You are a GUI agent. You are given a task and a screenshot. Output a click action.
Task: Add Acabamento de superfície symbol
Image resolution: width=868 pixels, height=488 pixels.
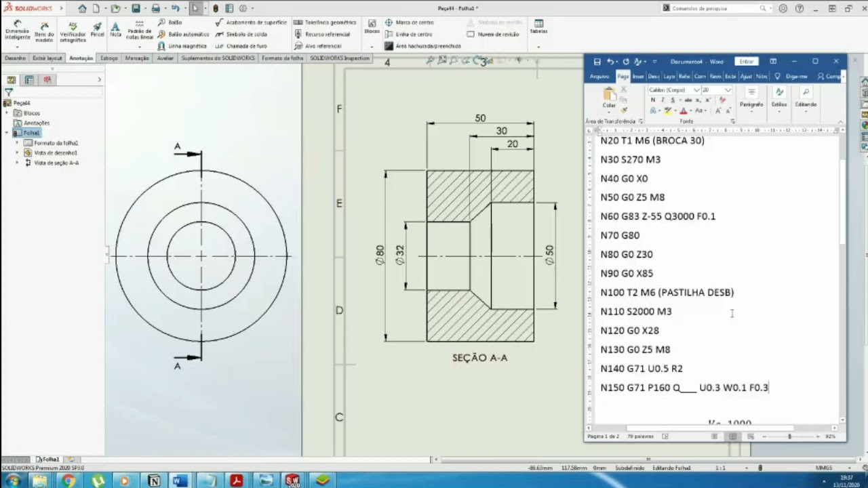(x=251, y=22)
